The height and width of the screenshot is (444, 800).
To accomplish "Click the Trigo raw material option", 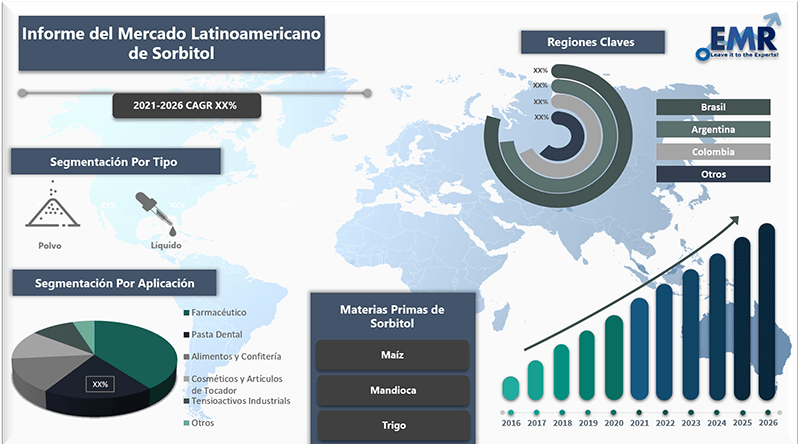I will (391, 424).
